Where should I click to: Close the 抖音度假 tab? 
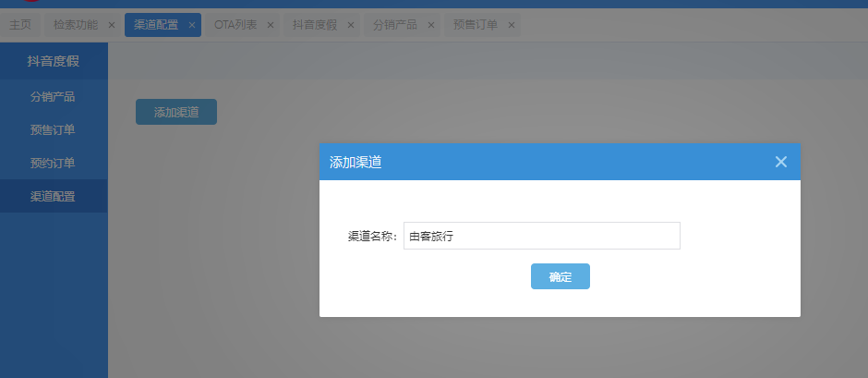[x=351, y=25]
